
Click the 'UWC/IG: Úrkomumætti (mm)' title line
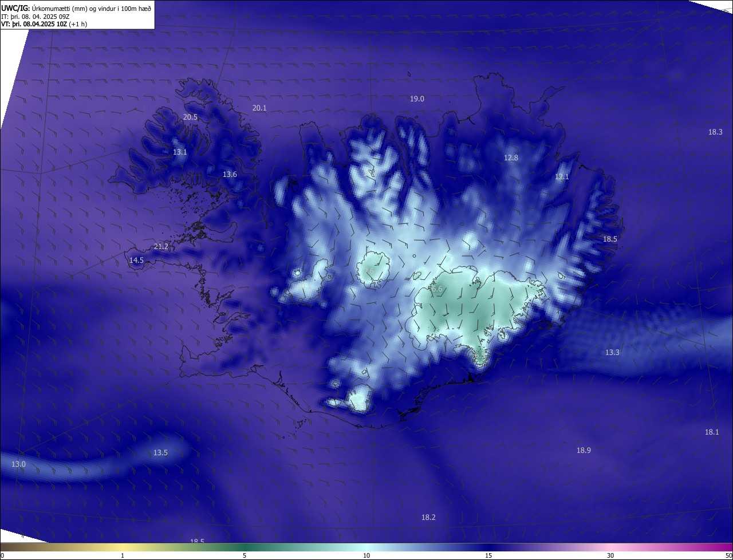76,8
